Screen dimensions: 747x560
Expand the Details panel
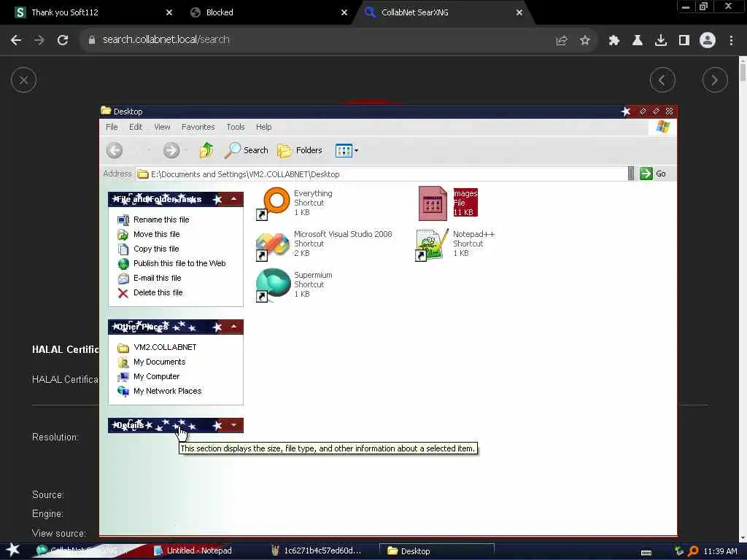coord(233,425)
